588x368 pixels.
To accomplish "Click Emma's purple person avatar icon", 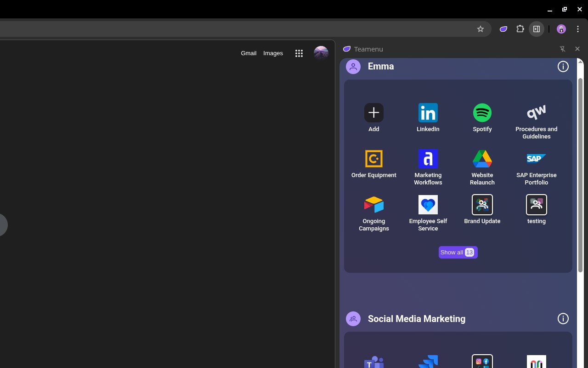I will point(353,67).
